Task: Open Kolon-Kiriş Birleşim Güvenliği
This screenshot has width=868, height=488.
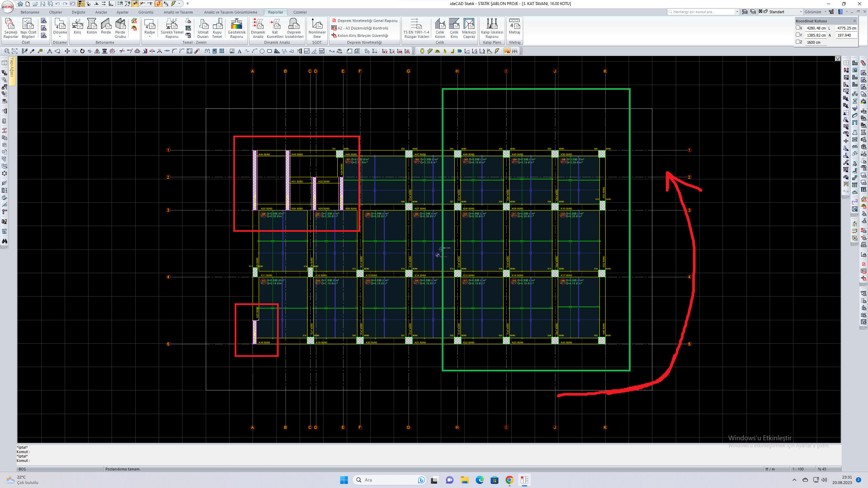Action: 360,36
